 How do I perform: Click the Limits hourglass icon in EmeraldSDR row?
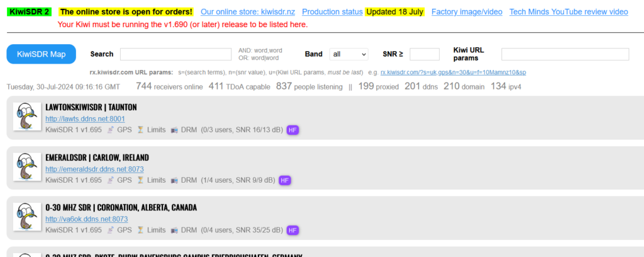[140, 180]
